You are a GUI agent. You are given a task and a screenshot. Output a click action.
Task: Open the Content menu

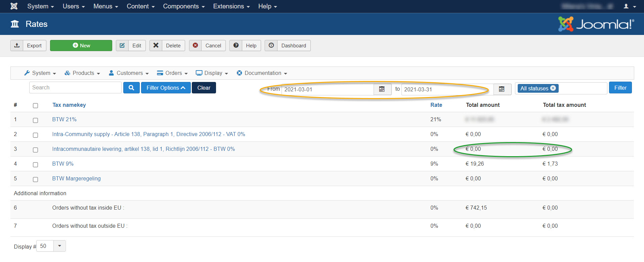click(140, 6)
